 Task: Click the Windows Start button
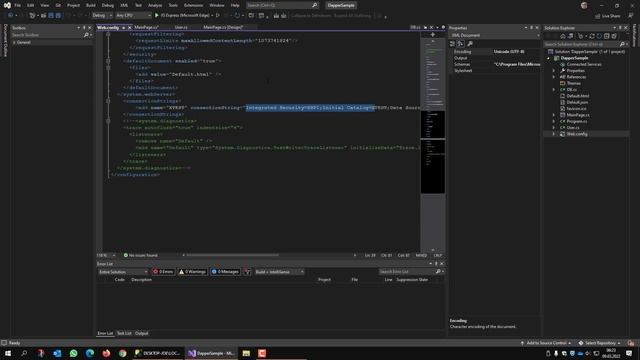click(x=8, y=353)
